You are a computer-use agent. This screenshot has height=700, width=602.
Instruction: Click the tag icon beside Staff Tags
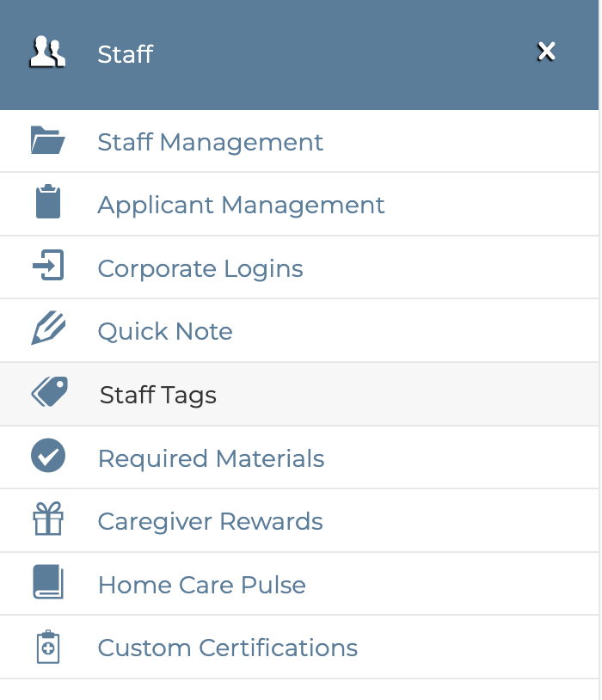[x=49, y=393]
